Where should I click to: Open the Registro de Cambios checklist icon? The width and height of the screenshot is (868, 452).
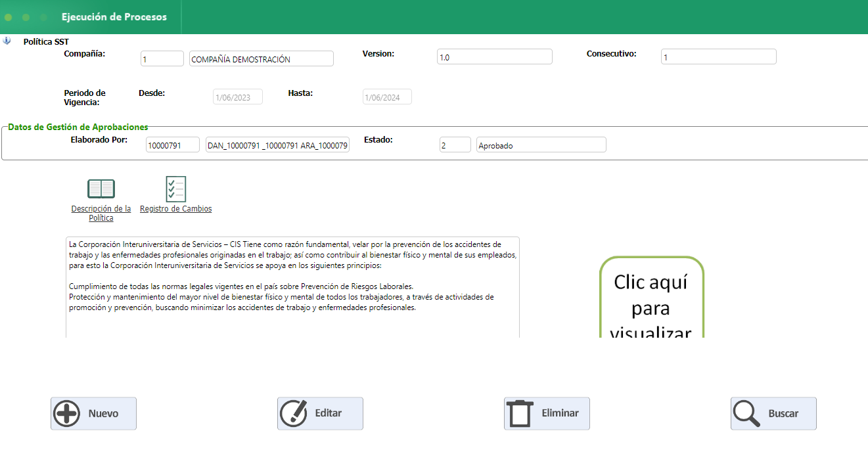pos(175,189)
